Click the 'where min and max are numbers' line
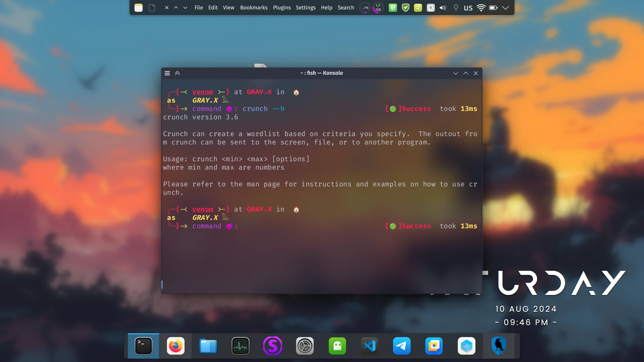 pyautogui.click(x=224, y=167)
